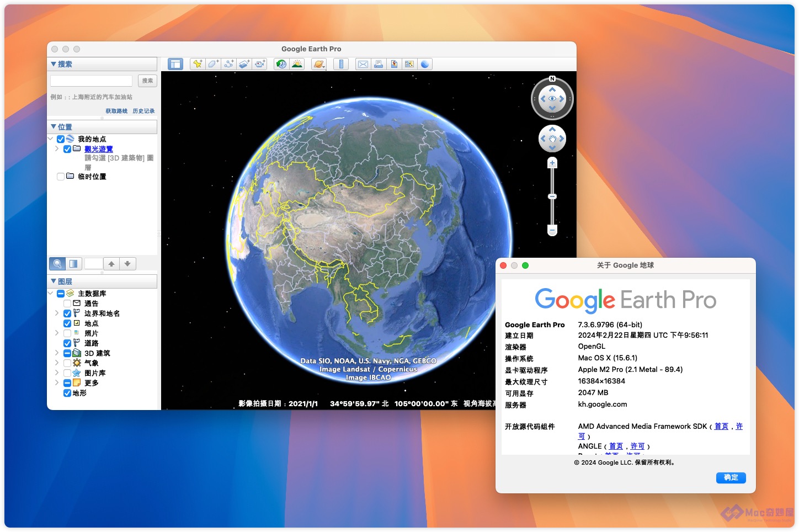Click the plus zoom-in button on map

click(x=552, y=163)
